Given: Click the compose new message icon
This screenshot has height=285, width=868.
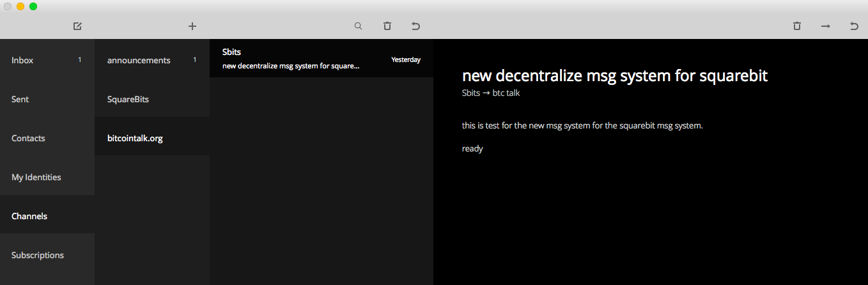Looking at the screenshot, I should coord(77,26).
